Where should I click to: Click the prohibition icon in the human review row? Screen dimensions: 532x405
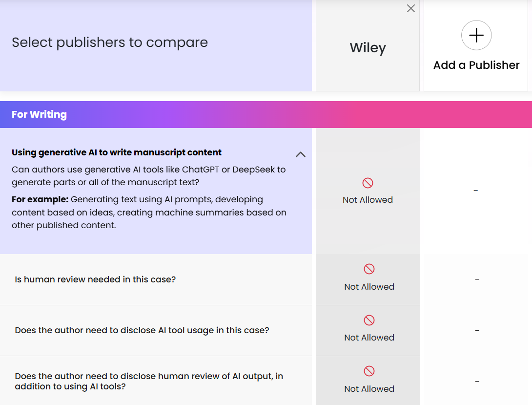tap(369, 269)
